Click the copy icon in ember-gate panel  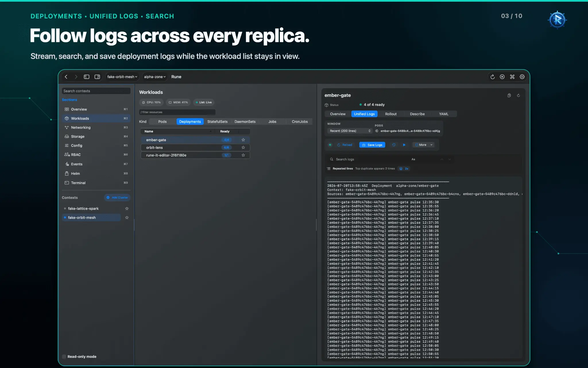pyautogui.click(x=509, y=95)
